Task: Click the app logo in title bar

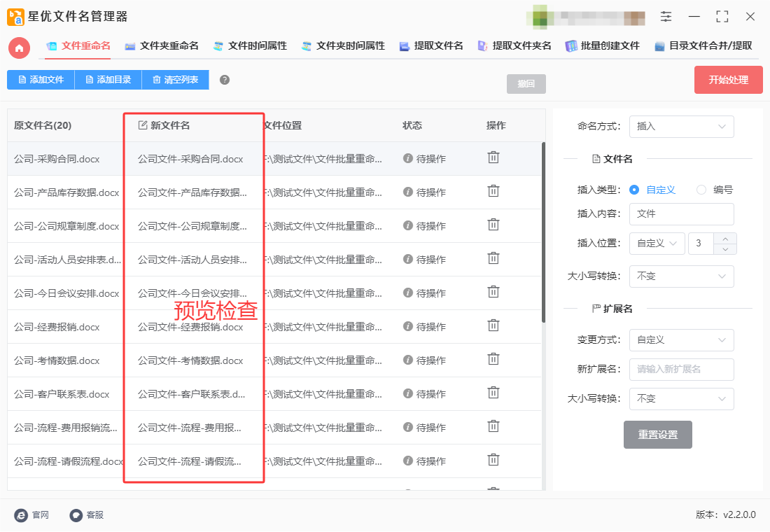Action: [15, 17]
